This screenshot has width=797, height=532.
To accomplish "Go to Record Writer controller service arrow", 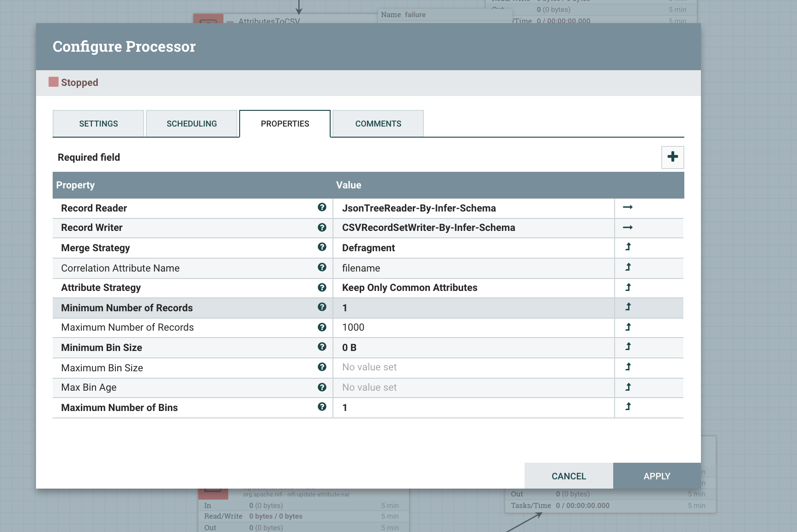I will pyautogui.click(x=628, y=228).
